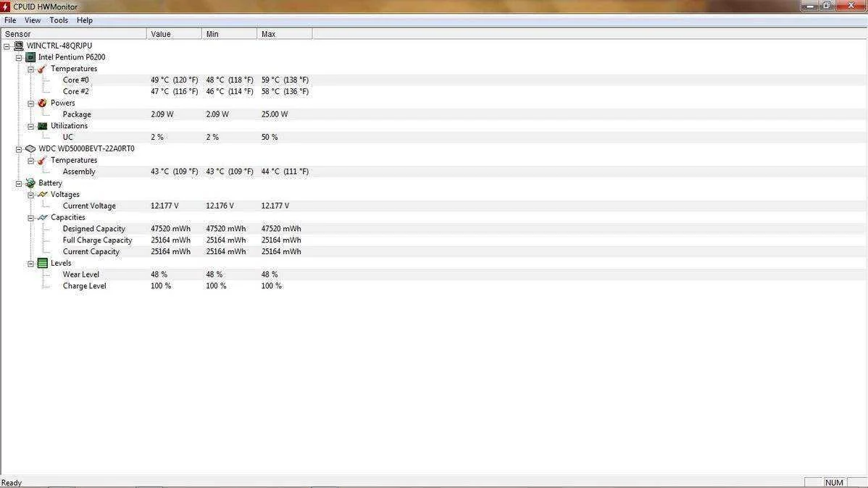Click Current Voltage min 12.176 V
868x488 pixels.
(x=220, y=206)
